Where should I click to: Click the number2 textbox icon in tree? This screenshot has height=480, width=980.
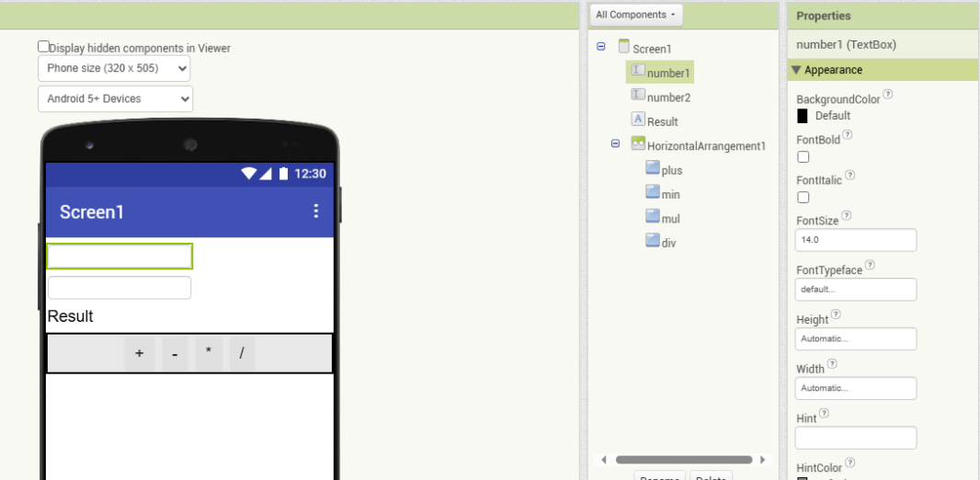[x=638, y=96]
